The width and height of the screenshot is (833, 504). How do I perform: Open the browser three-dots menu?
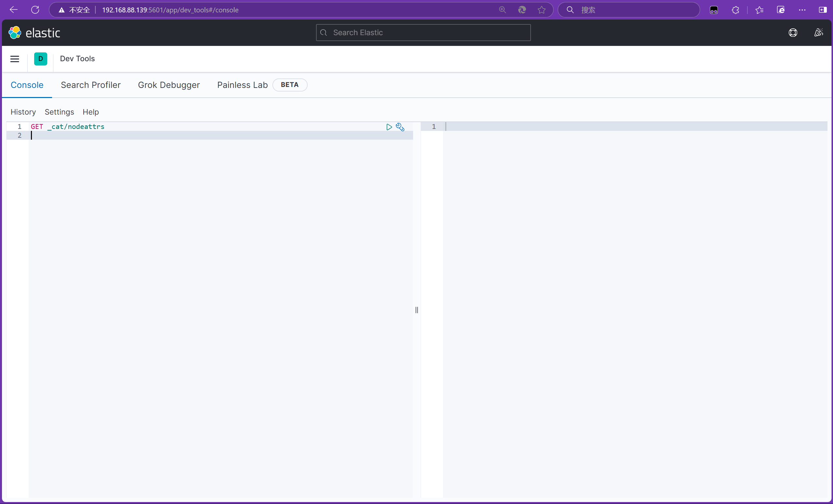tap(802, 10)
